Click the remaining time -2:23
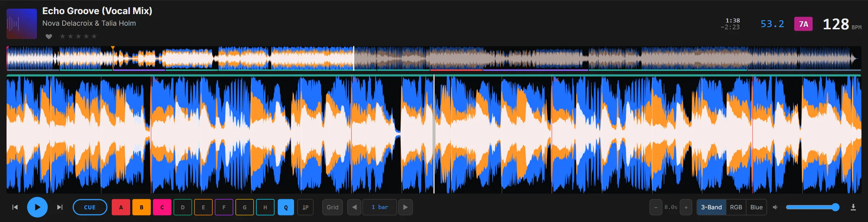 click(730, 27)
